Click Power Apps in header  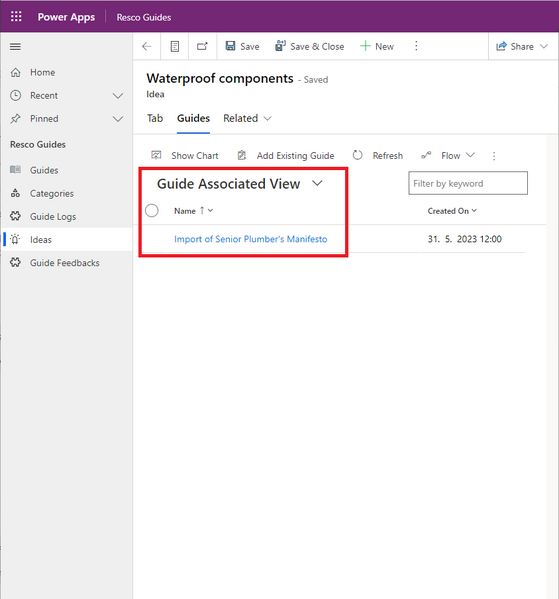[66, 17]
